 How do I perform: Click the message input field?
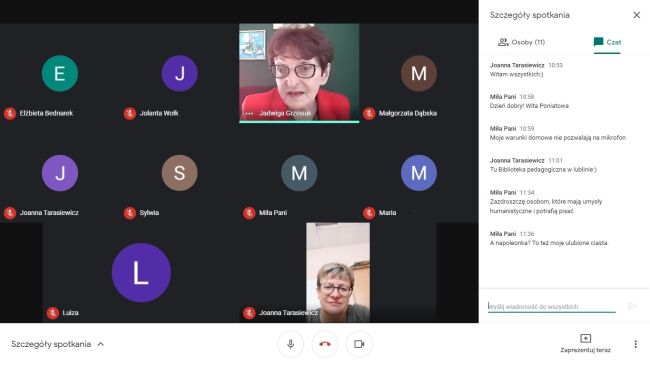tap(551, 307)
